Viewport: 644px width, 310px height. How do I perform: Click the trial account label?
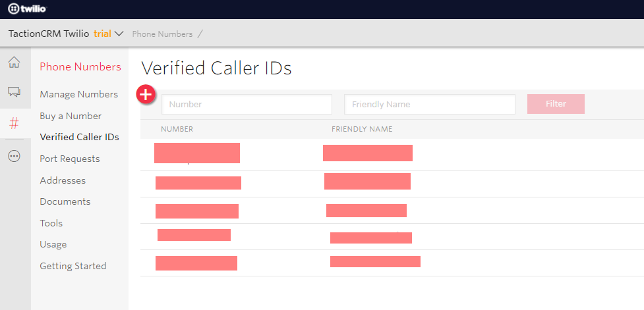tap(102, 34)
